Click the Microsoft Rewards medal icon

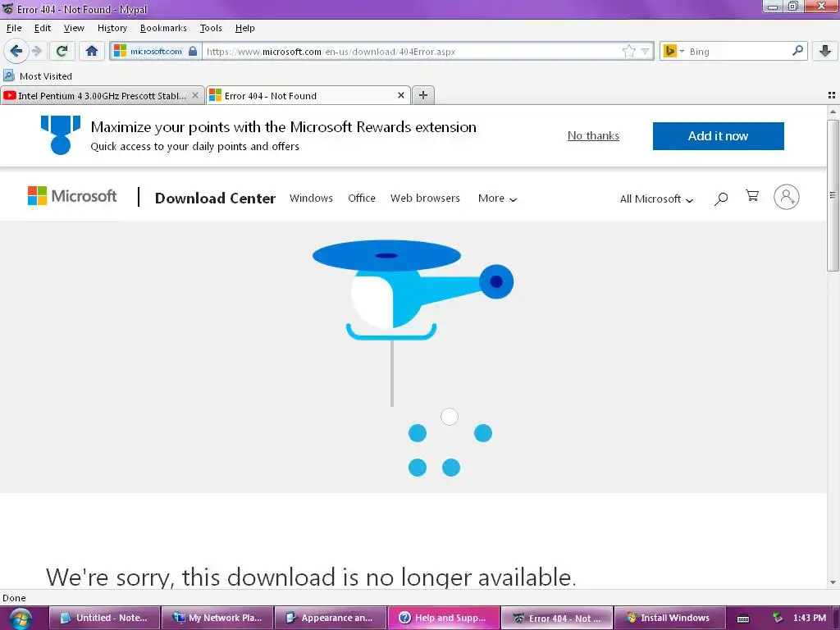(x=61, y=135)
